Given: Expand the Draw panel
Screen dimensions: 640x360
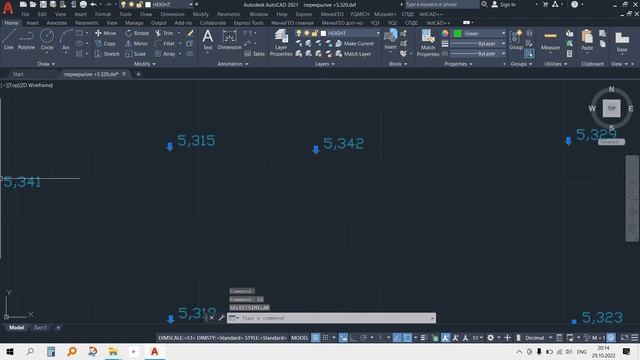Looking at the screenshot, I should point(46,64).
